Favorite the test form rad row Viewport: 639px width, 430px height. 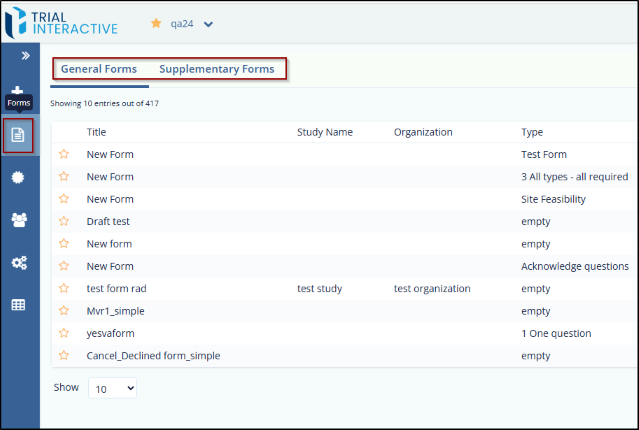pos(64,288)
